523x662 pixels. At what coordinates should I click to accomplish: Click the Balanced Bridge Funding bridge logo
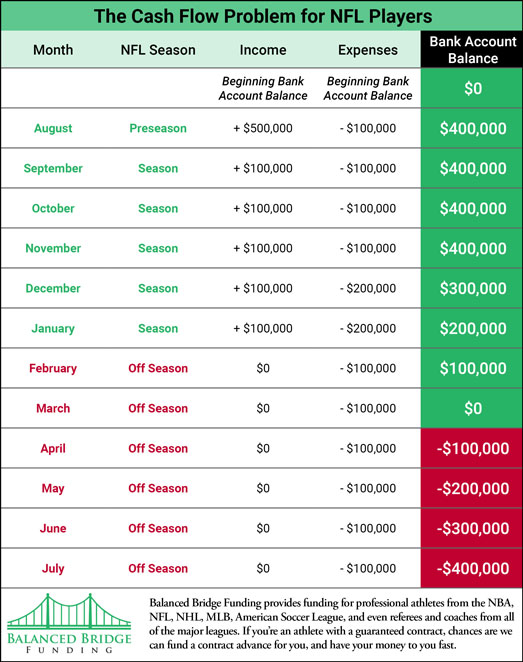pos(69,623)
